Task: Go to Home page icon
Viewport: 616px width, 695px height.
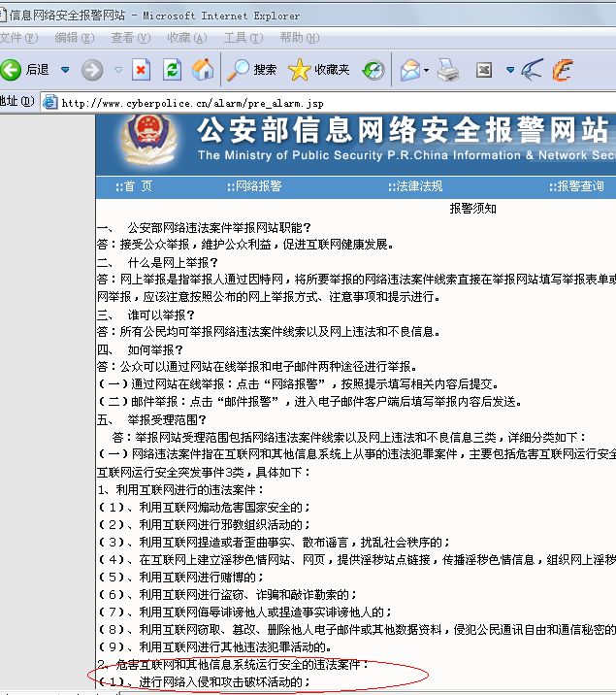Action: click(203, 70)
